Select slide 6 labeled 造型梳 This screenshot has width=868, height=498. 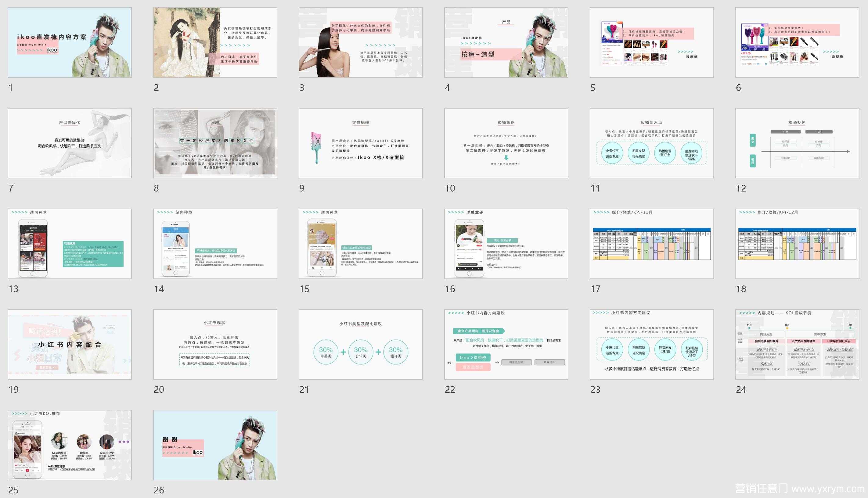pos(797,42)
